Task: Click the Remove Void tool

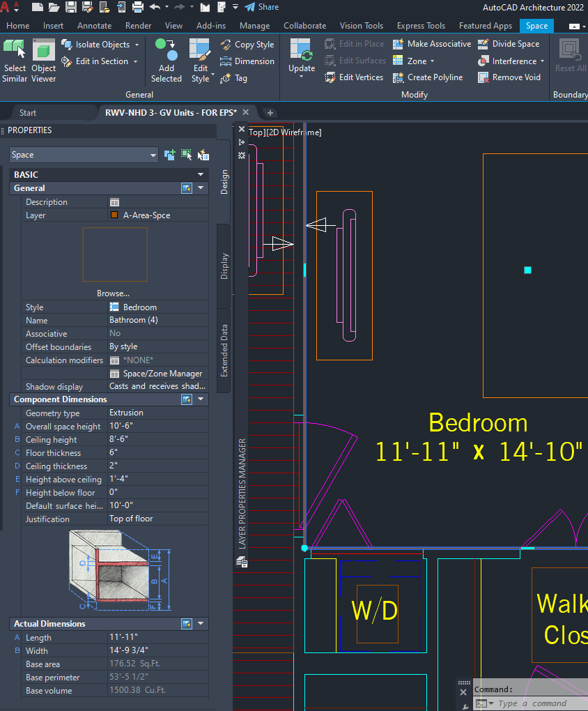Action: coord(509,77)
